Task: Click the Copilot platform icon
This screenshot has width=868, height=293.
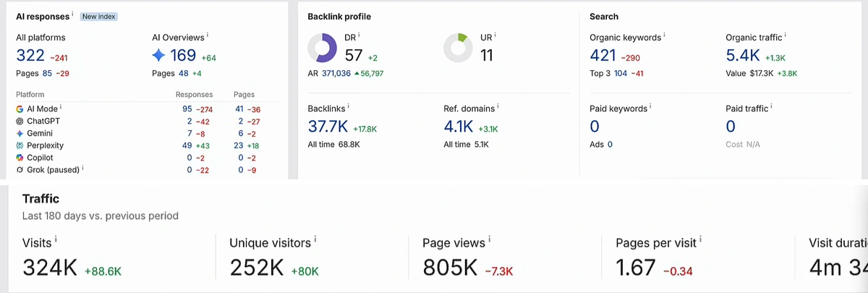Action: (x=20, y=158)
